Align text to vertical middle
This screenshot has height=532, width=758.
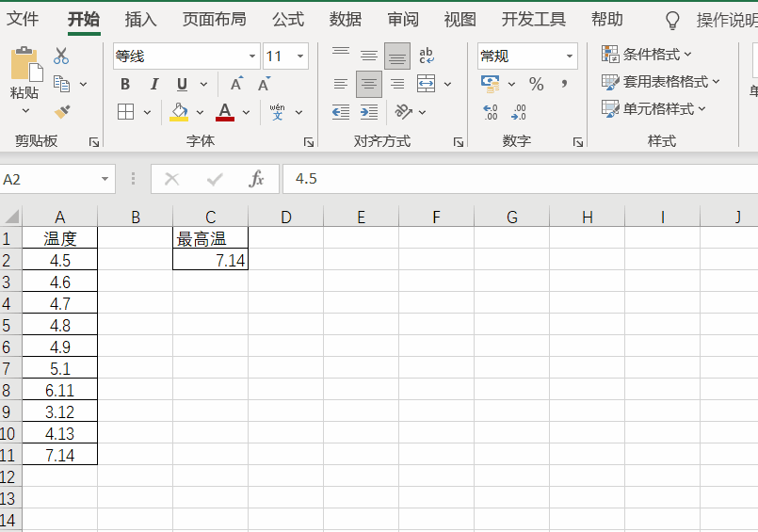point(369,56)
